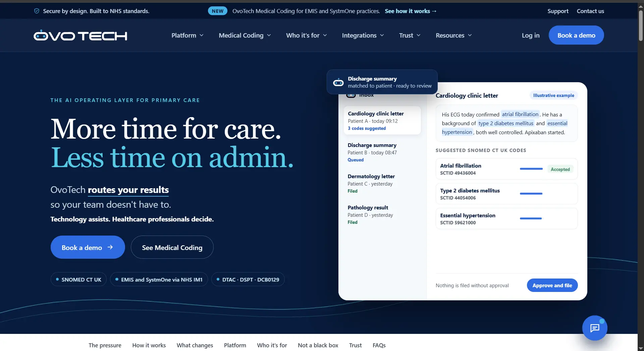Click confidence bar for Atrial fibrillation
Screen dimensions: 644x351
click(x=531, y=169)
